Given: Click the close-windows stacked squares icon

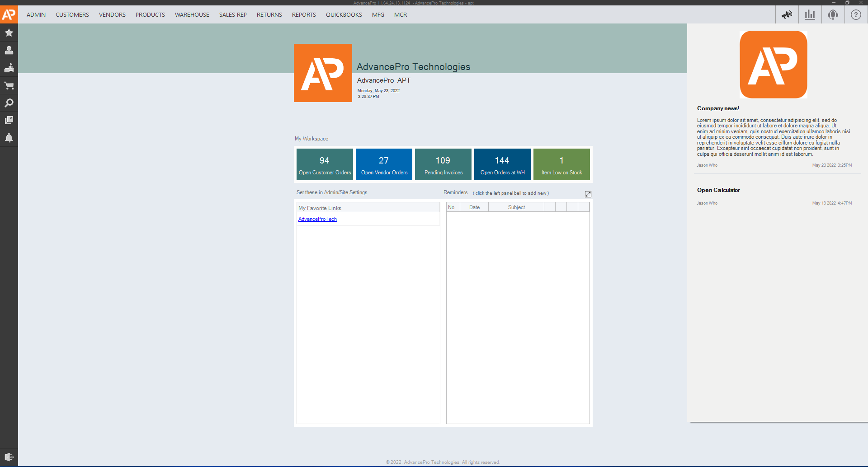Looking at the screenshot, I should [x=9, y=120].
